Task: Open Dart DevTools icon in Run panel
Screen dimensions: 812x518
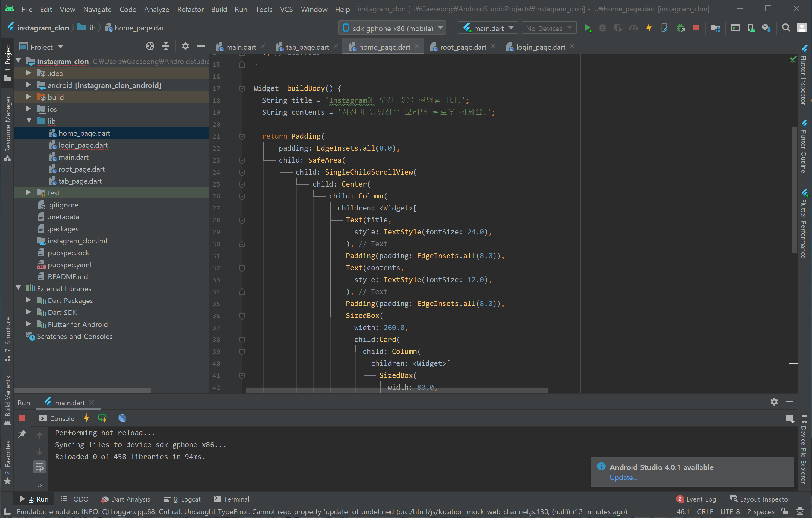Action: tap(122, 418)
